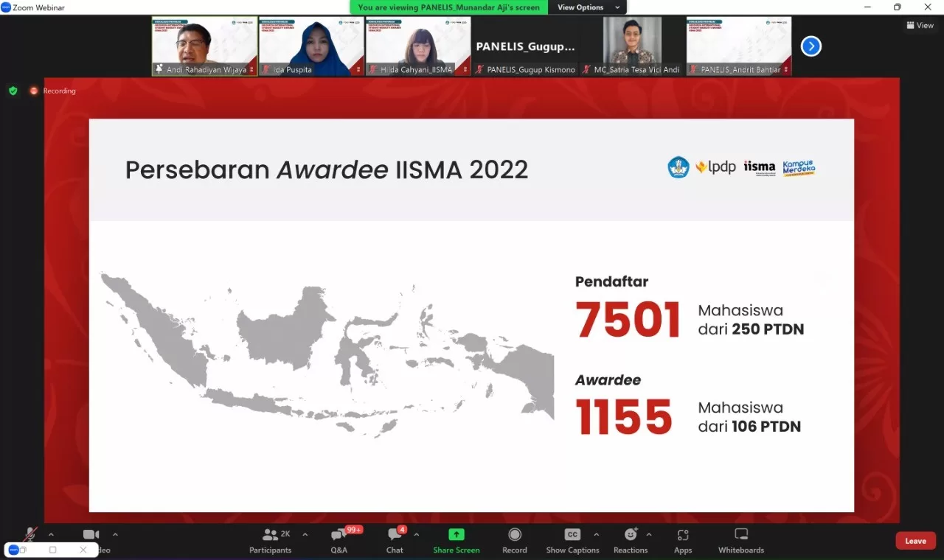Expand caption options arrow beside Show Captions
Screen dimensions: 944x560
(597, 535)
